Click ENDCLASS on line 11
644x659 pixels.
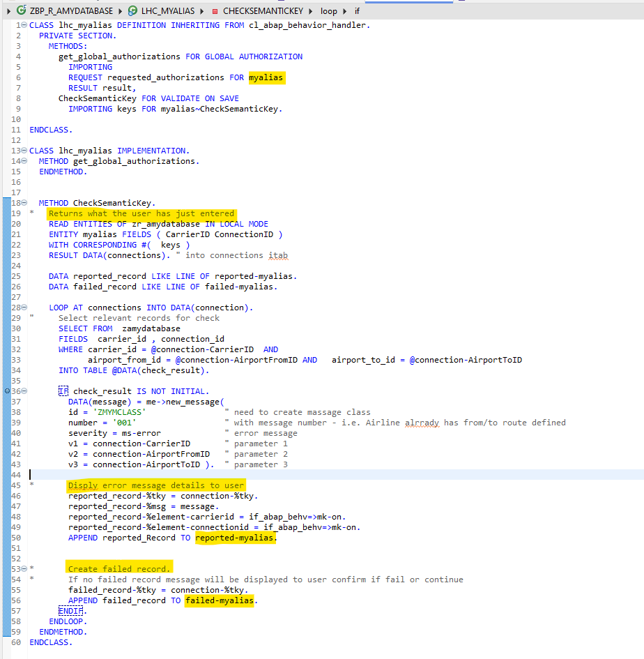click(49, 130)
